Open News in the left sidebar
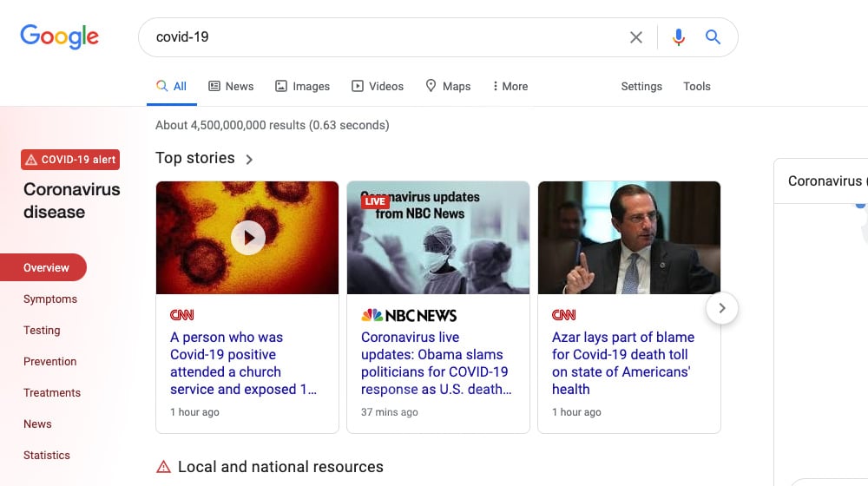Screen dimensions: 868x486 point(37,424)
